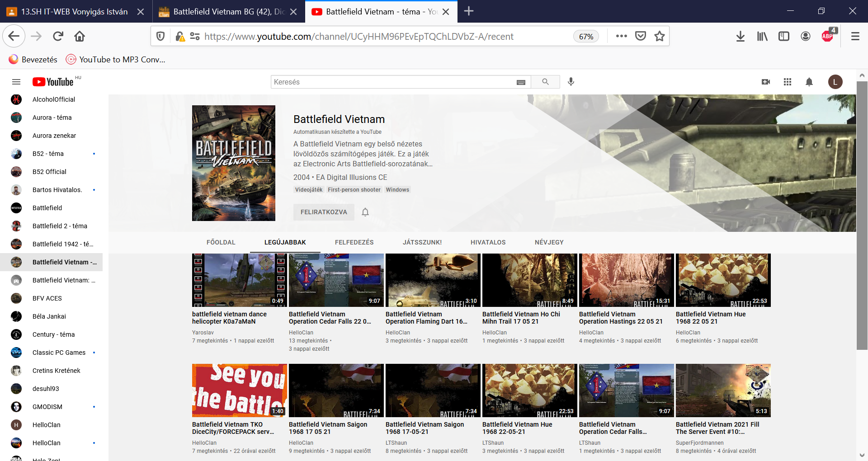The height and width of the screenshot is (461, 868).
Task: Toggle channel notification bell next to Feliratkozva
Action: [365, 212]
